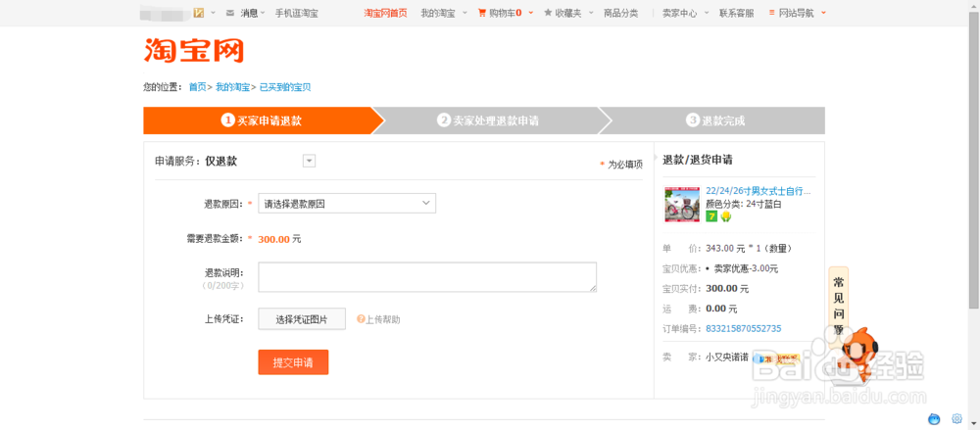This screenshot has width=980, height=430.
Task: Open order number 833215870552735 link
Action: tap(743, 328)
